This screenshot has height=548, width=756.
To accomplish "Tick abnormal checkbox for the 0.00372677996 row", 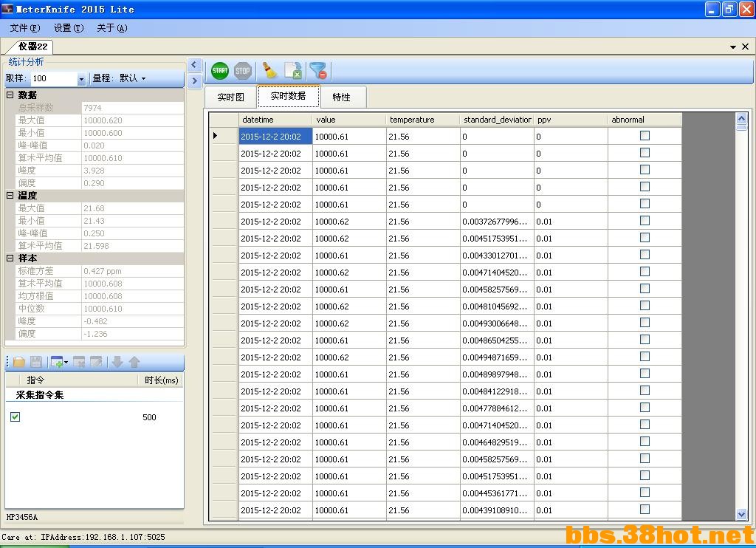I will [645, 220].
